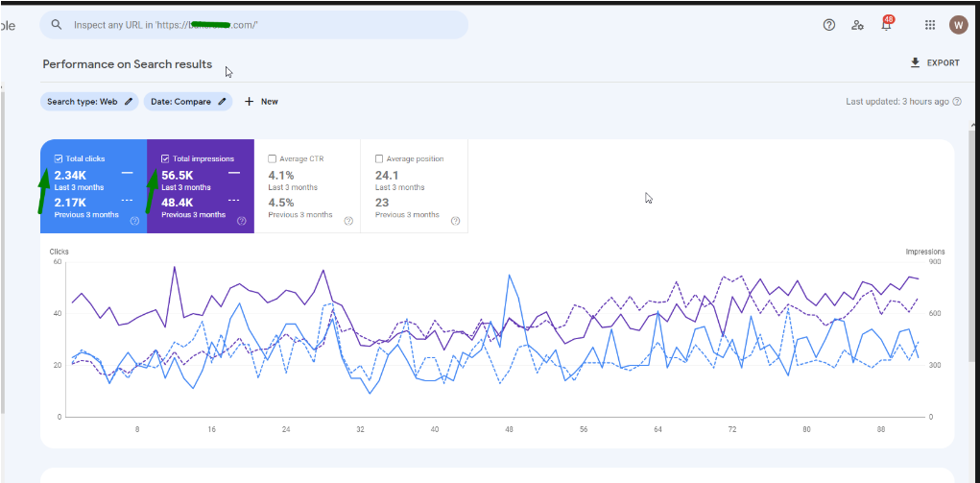The width and height of the screenshot is (980, 483).
Task: Uncheck the Total clicks checkbox
Action: (60, 158)
